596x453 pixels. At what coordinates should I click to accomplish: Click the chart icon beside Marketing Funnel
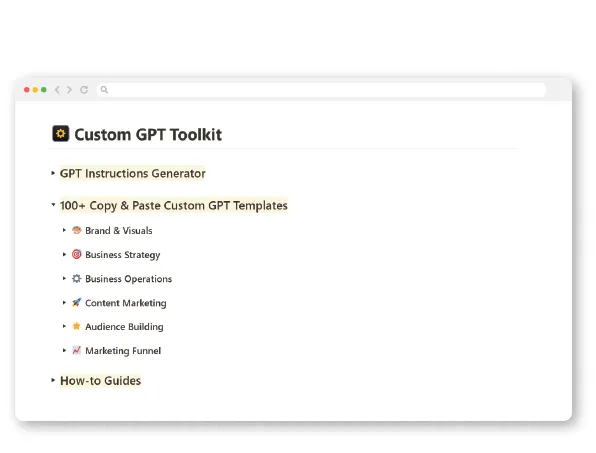[x=76, y=350]
